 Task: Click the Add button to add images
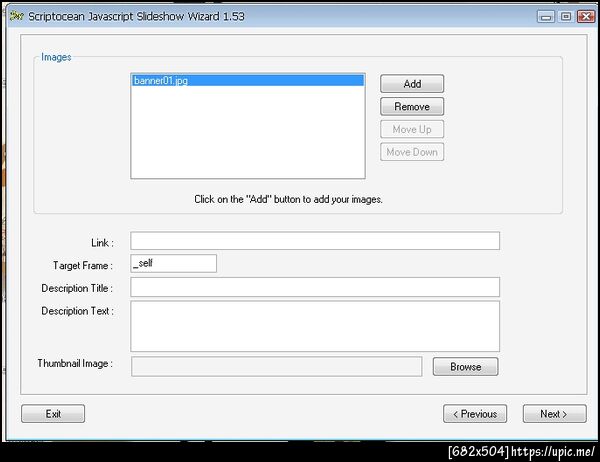pos(412,84)
